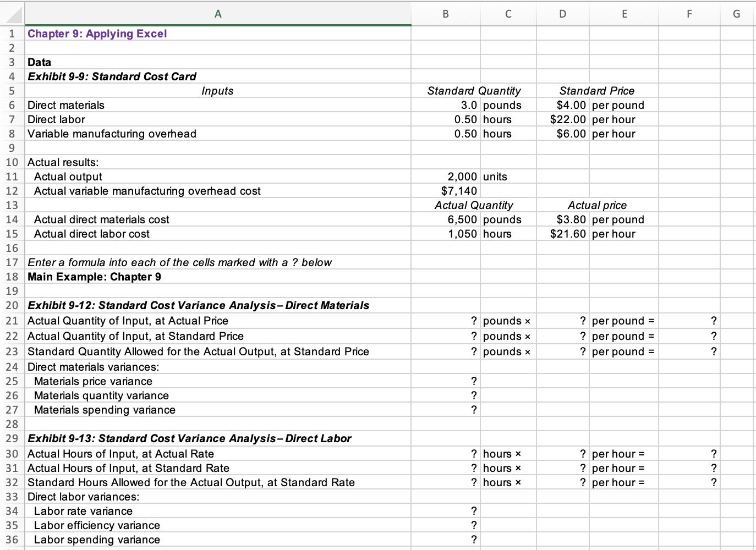Select column A header
This screenshot has width=756, height=550.
tap(218, 14)
